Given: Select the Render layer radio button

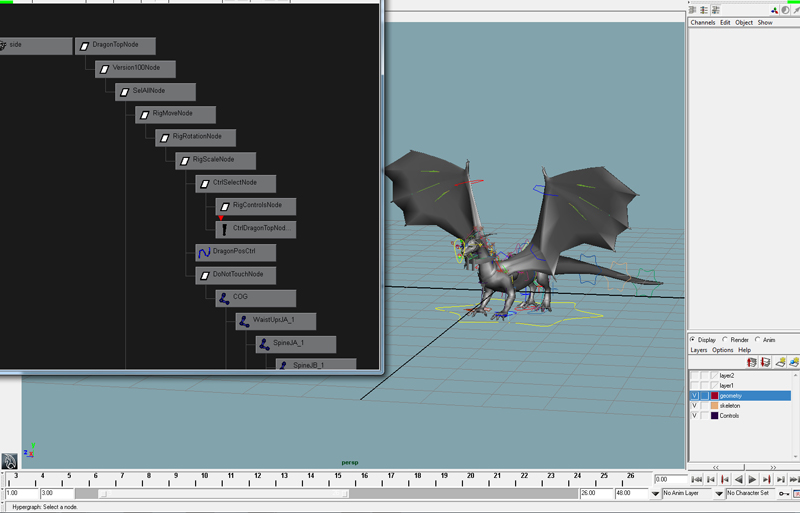Looking at the screenshot, I should [724, 339].
